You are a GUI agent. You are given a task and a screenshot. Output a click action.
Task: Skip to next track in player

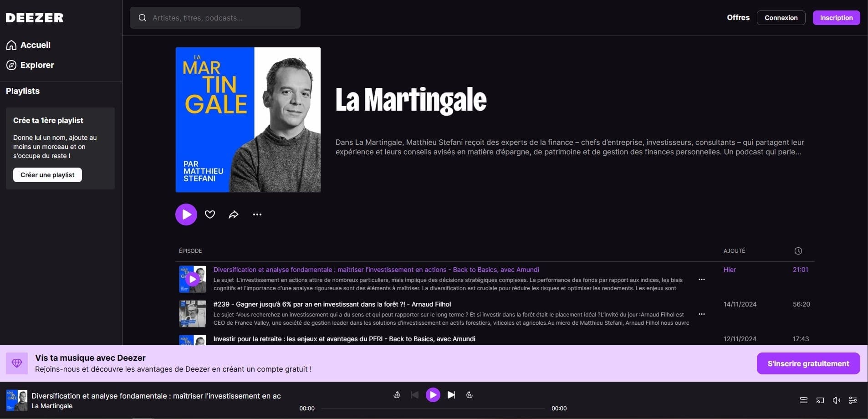[451, 395]
